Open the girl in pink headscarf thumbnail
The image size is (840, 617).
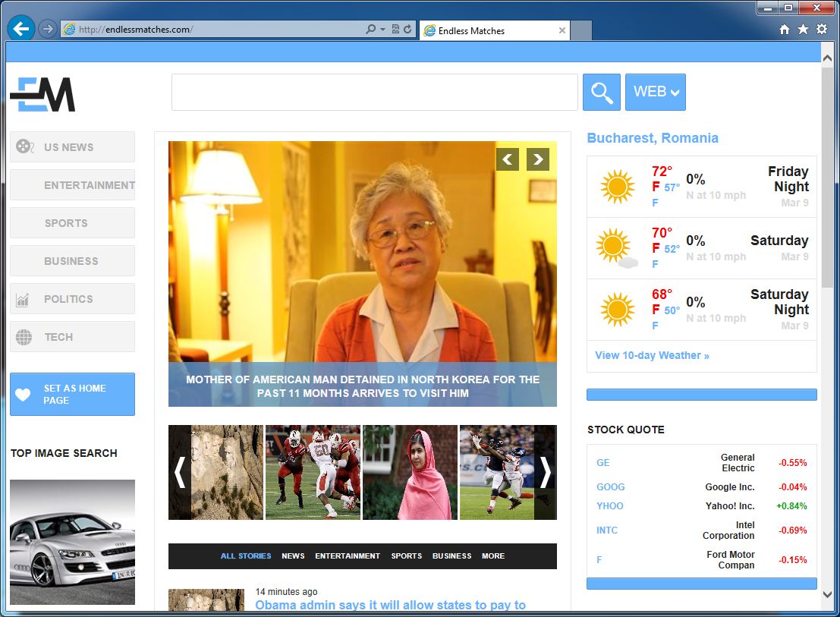pyautogui.click(x=410, y=472)
